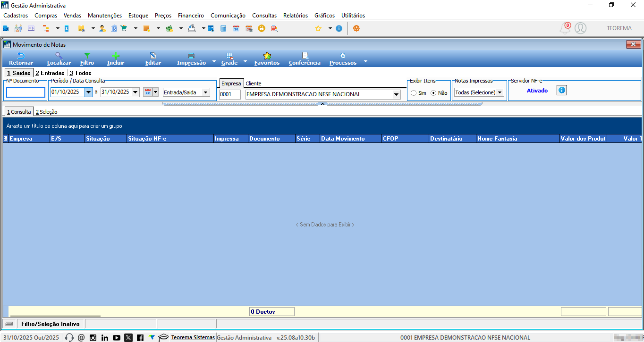Expand the Impressão dropdown arrow
644x342 pixels.
[214, 61]
